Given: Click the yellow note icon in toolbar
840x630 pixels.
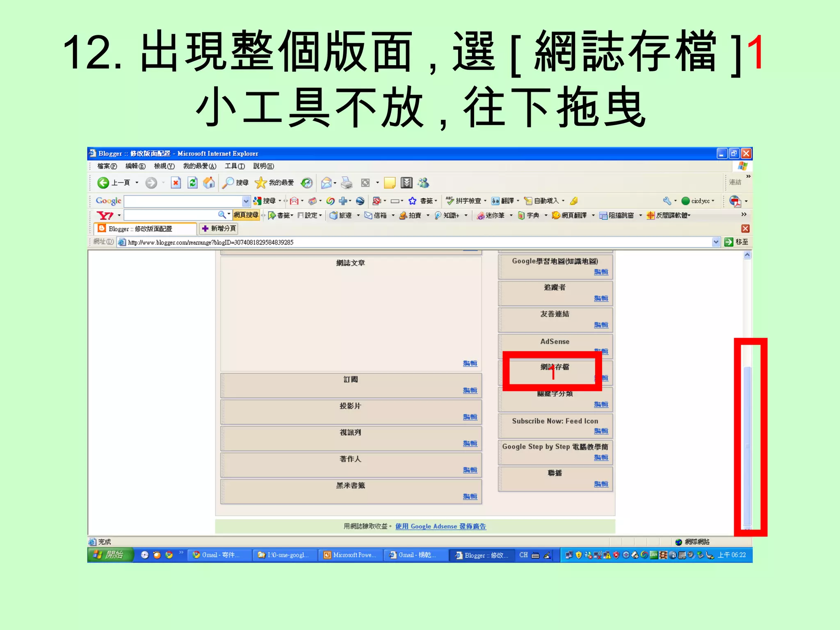Looking at the screenshot, I should (390, 183).
